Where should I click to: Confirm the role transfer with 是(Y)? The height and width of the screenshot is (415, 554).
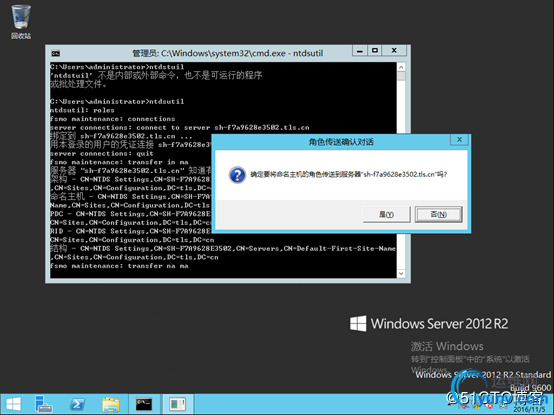point(387,214)
